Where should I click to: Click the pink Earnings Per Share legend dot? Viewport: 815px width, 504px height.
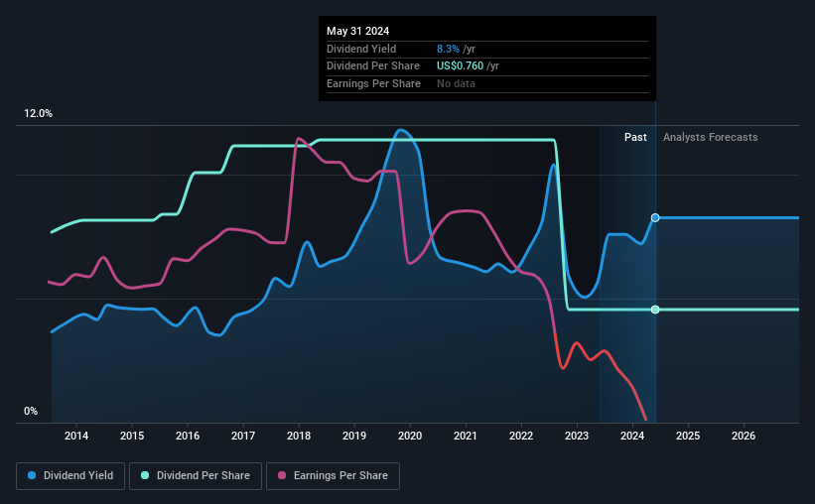click(282, 475)
